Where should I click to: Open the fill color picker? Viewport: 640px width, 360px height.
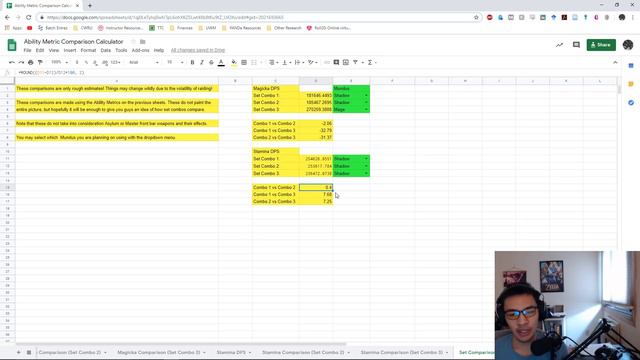point(234,62)
